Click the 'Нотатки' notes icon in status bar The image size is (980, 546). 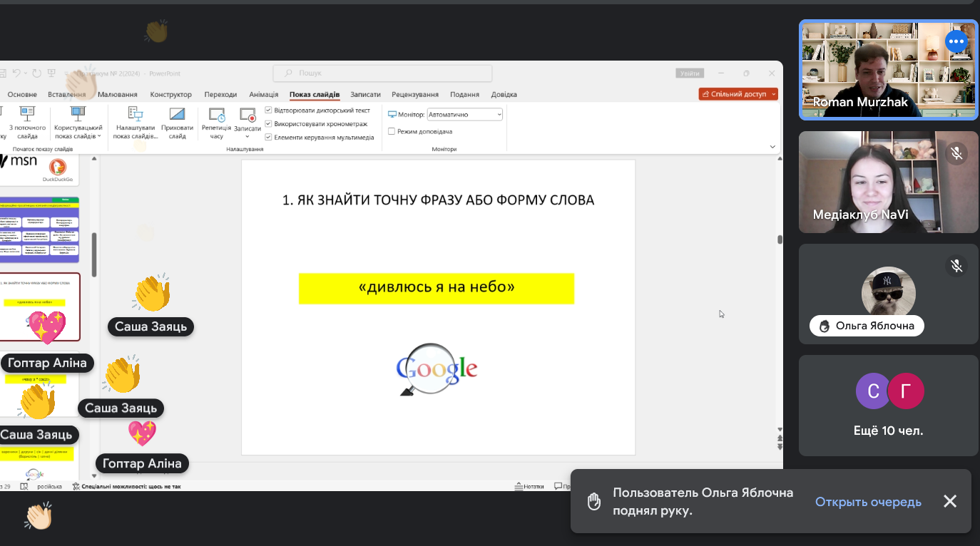pos(529,486)
